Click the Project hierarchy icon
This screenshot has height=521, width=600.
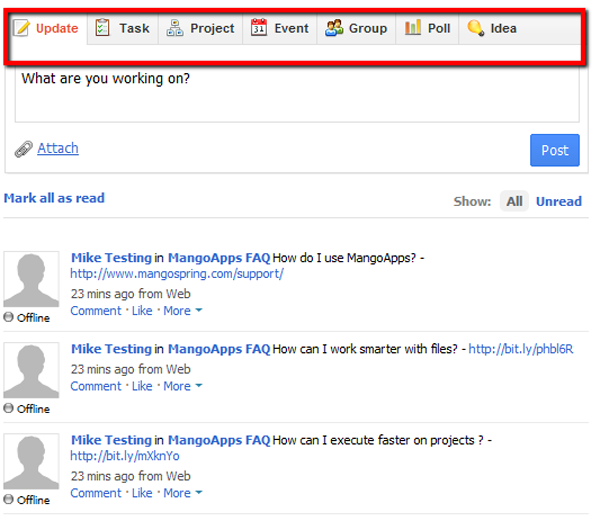(175, 28)
